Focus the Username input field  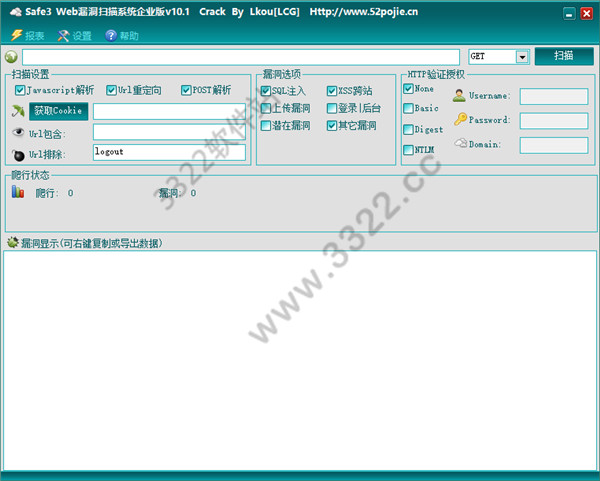tap(554, 96)
